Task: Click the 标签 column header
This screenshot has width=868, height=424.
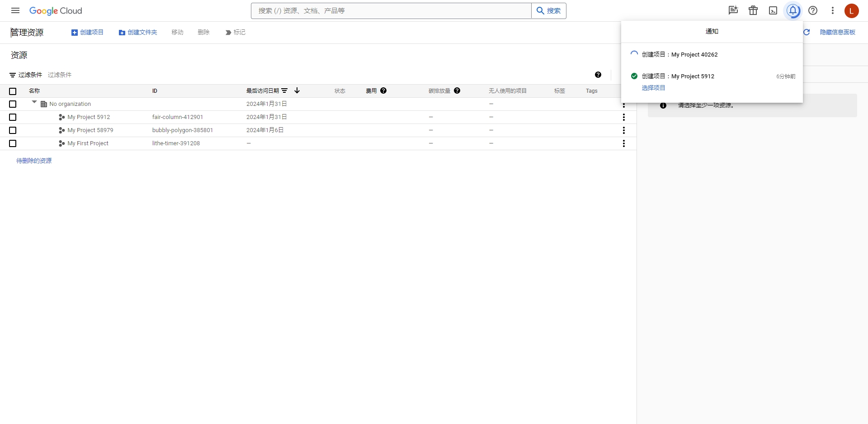Action: pyautogui.click(x=560, y=91)
